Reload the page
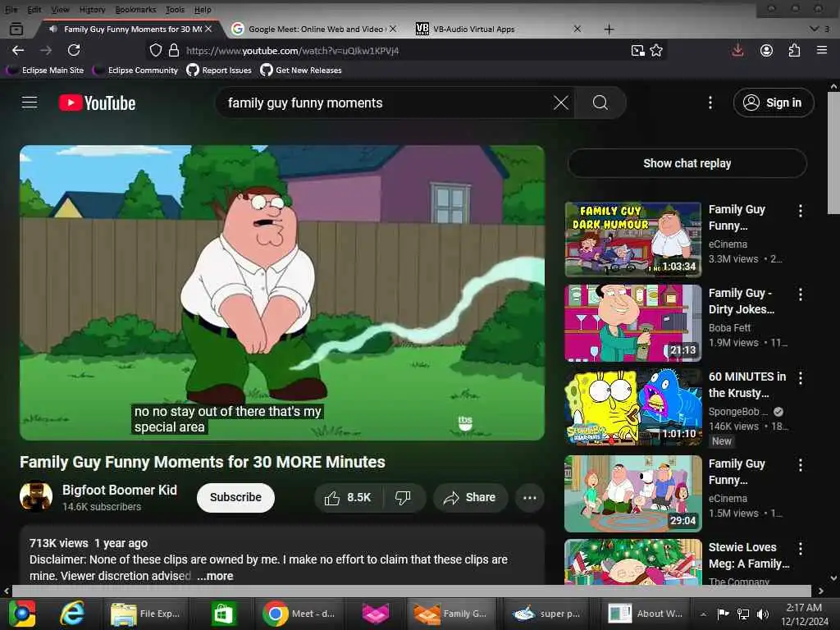 tap(74, 50)
